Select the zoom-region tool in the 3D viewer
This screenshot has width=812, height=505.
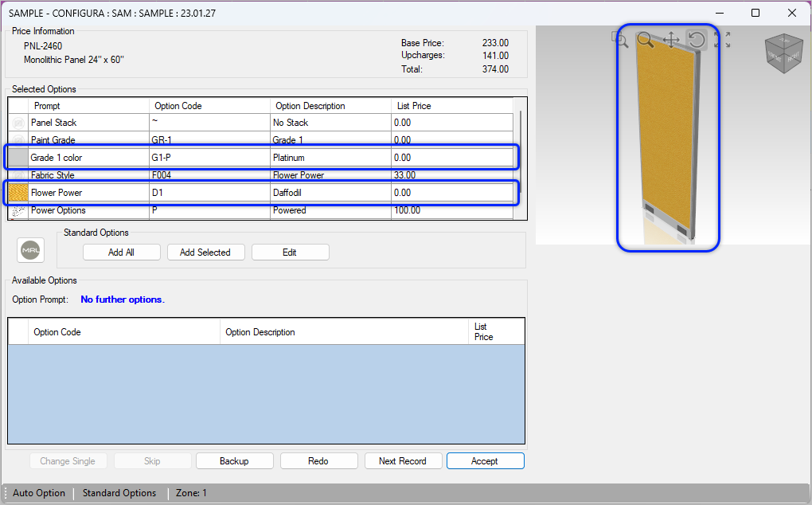[x=620, y=40]
